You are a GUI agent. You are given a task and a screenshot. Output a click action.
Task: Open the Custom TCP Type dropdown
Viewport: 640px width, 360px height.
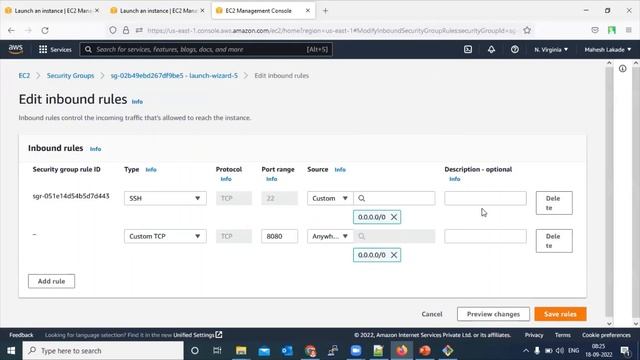[165, 236]
